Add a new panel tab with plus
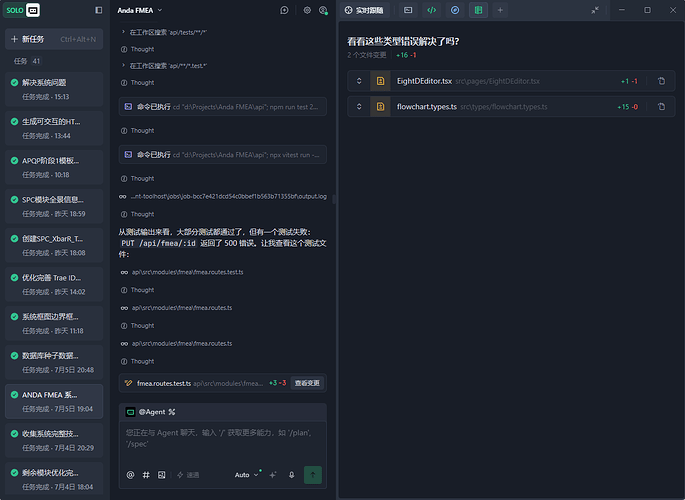Viewport: 685px width, 500px height. 500,10
